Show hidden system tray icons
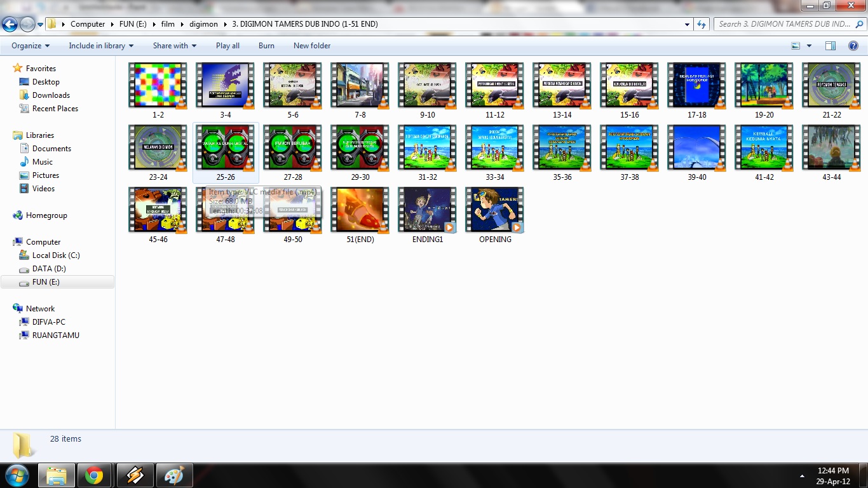Image resolution: width=868 pixels, height=488 pixels. [x=802, y=475]
